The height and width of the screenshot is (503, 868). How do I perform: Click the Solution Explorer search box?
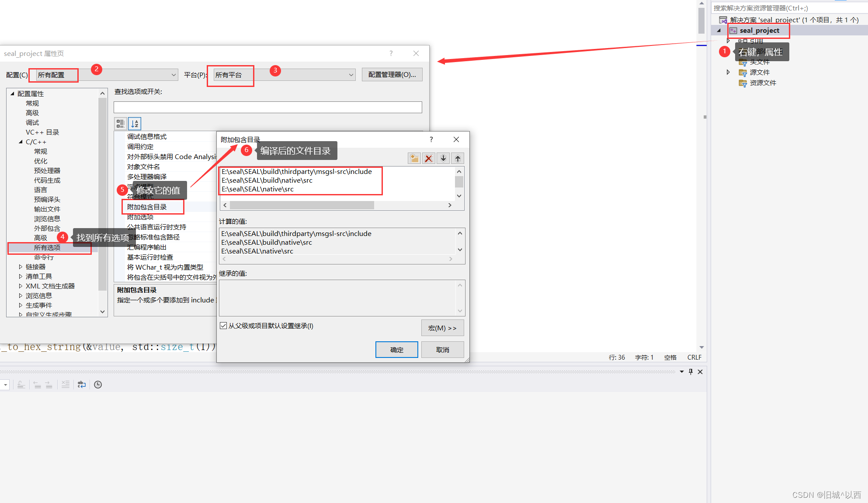789,8
